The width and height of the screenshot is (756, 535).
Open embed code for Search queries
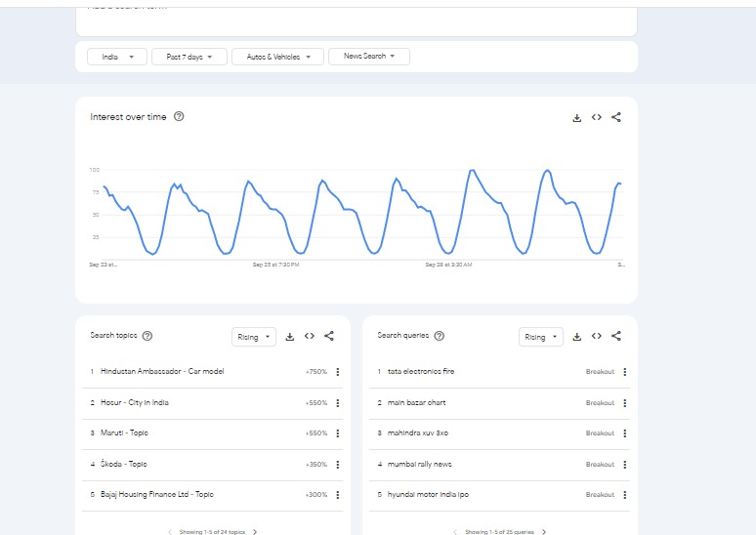(x=597, y=336)
